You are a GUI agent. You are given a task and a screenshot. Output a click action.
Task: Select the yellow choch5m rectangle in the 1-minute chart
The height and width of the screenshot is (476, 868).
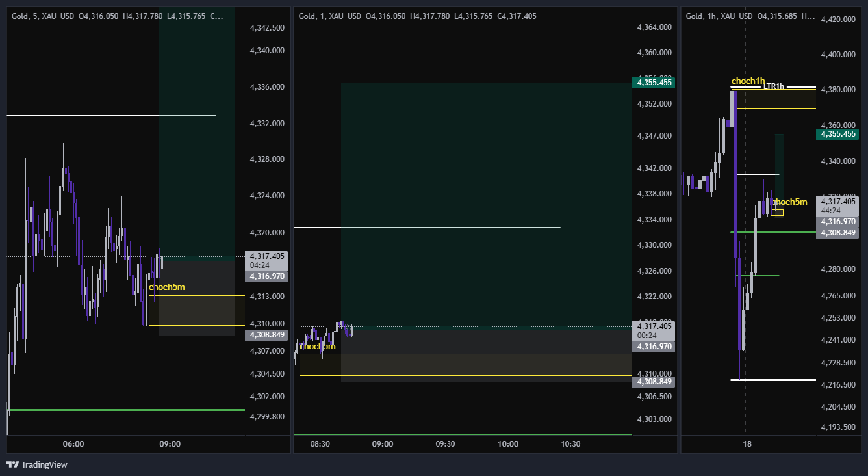pos(465,365)
